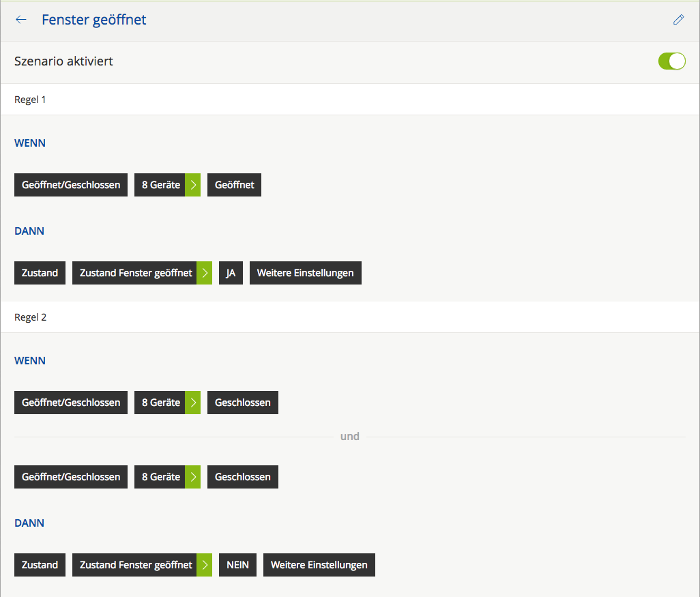Click the JA value chip
This screenshot has width=700, height=597.
pyautogui.click(x=231, y=273)
